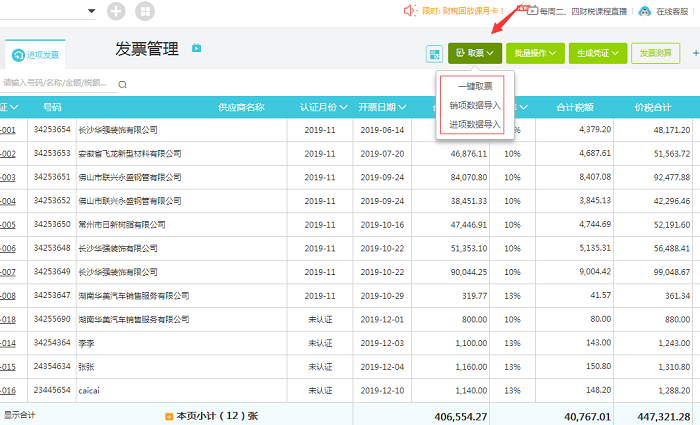
Task: Click the online customer service avatar
Action: tap(645, 11)
